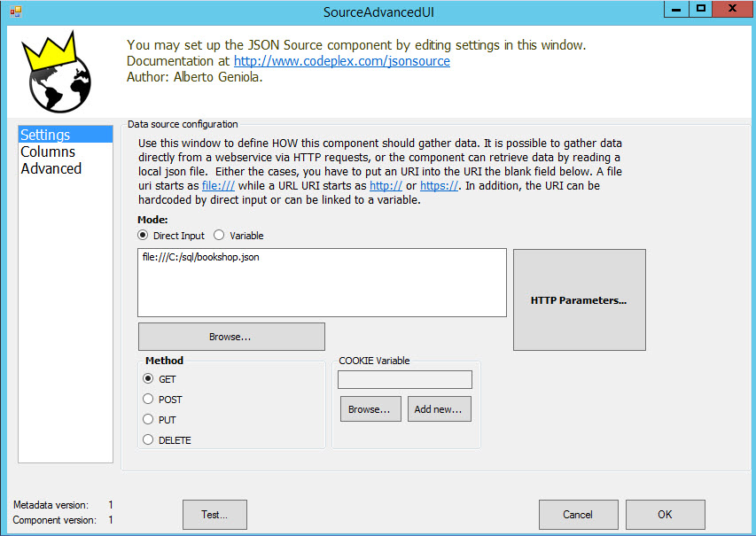Click the http:// link
Image resolution: width=756 pixels, height=536 pixels.
pyautogui.click(x=386, y=185)
